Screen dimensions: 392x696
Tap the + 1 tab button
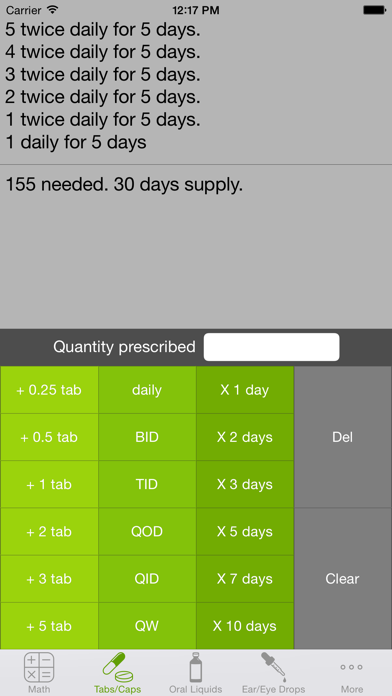(x=49, y=484)
